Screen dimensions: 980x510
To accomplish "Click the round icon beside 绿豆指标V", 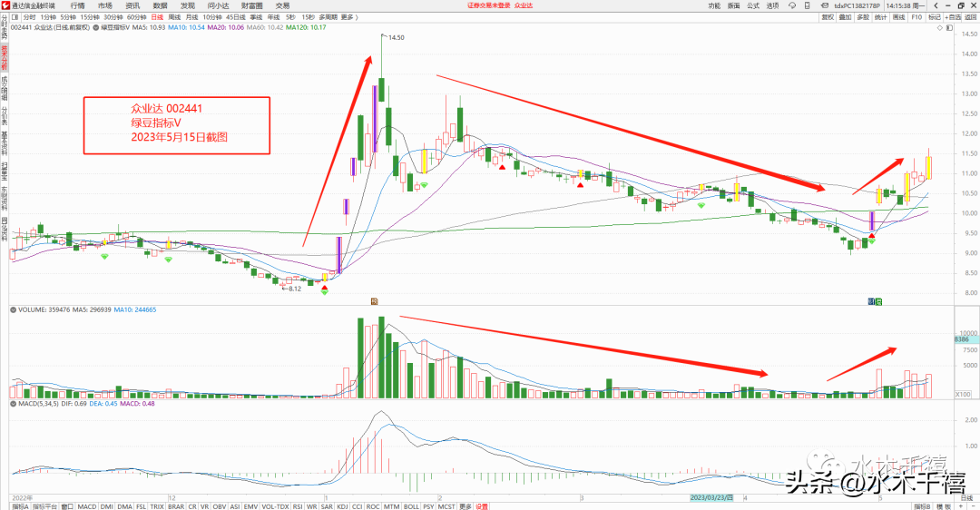I will pyautogui.click(x=95, y=27).
